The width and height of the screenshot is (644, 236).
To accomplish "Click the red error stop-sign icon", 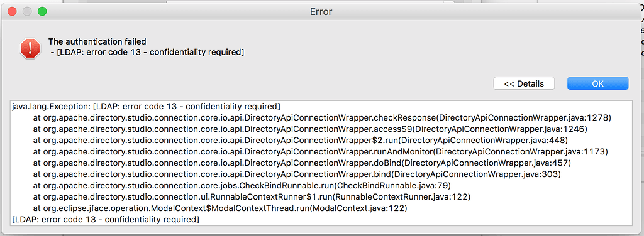I will [x=30, y=48].
